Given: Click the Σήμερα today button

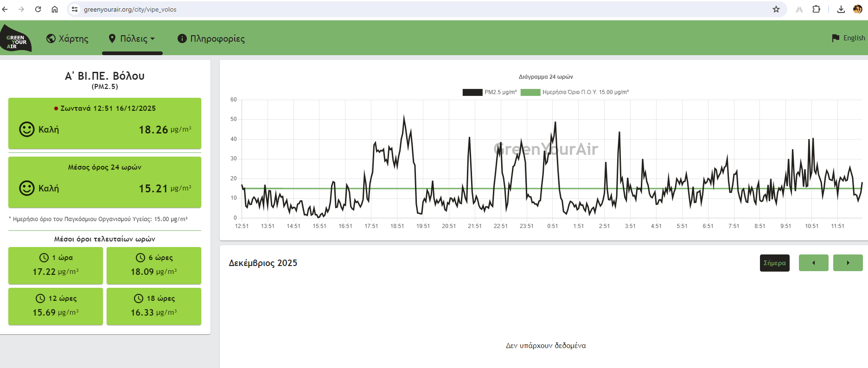Looking at the screenshot, I should 774,263.
